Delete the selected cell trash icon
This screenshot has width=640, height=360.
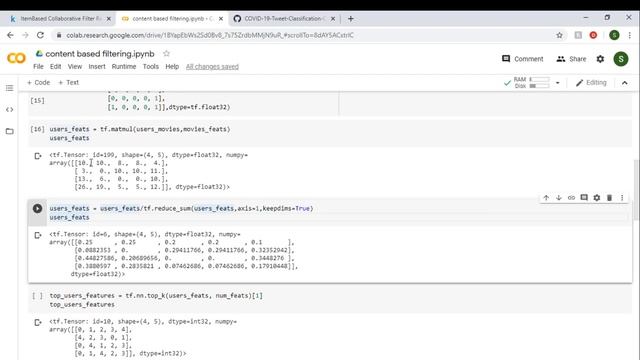tap(609, 198)
